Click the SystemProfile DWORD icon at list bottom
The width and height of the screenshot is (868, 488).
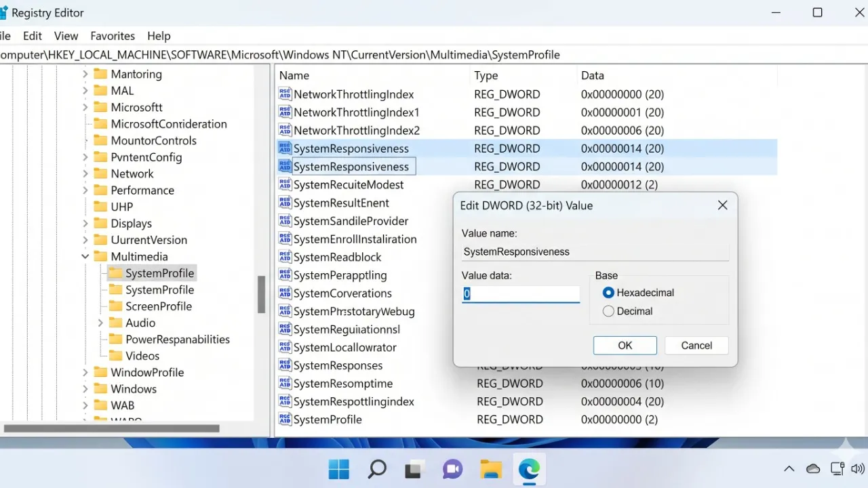285,420
